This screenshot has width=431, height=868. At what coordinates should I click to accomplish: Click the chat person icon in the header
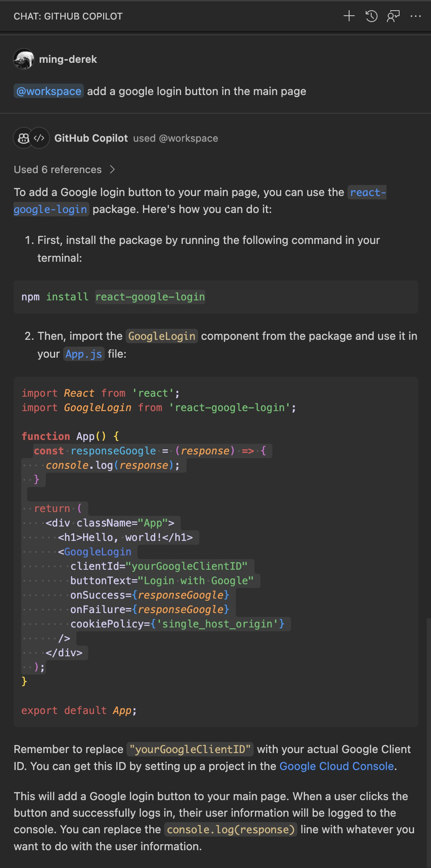coord(393,16)
